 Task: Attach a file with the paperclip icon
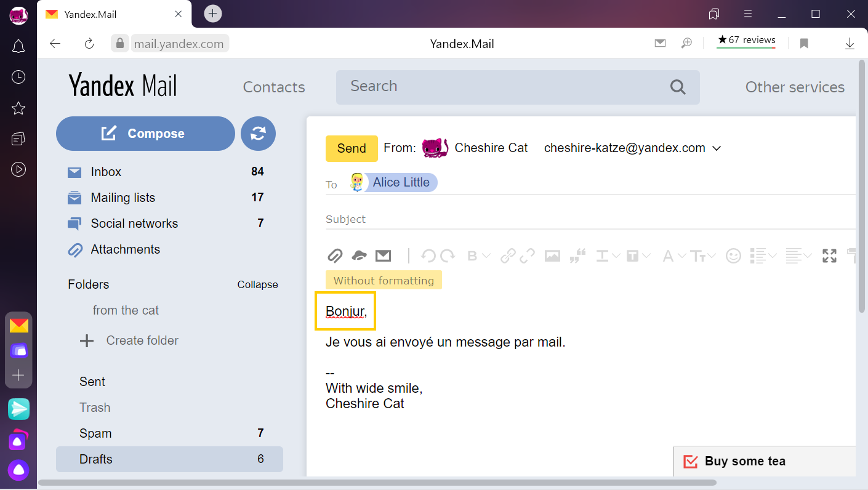334,255
